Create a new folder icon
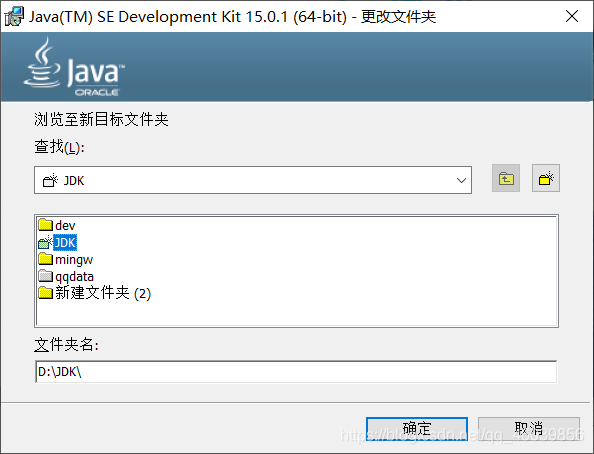 tap(546, 178)
